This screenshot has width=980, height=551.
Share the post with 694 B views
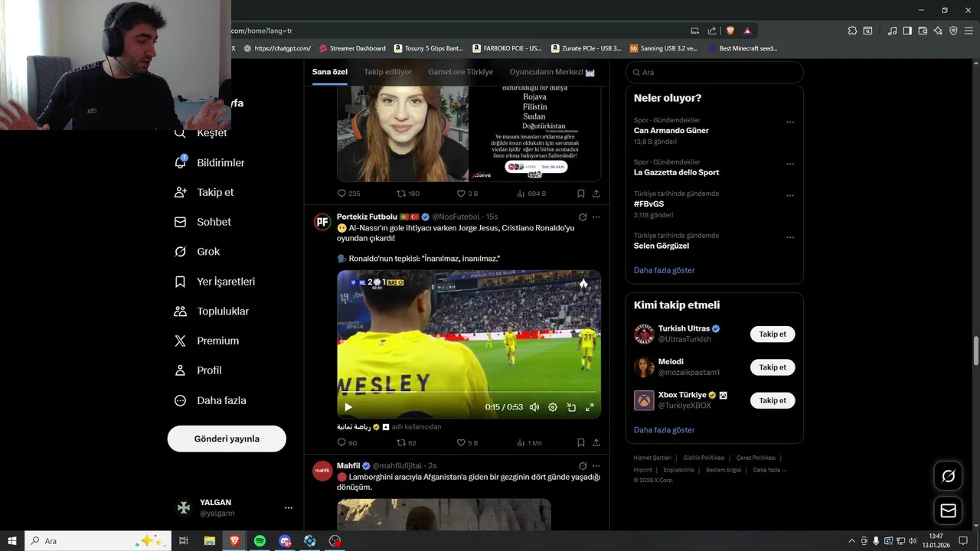tap(596, 194)
